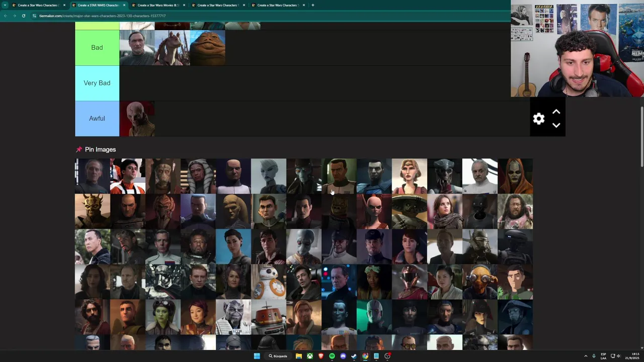Open the Xbox app from taskbar

(x=310, y=356)
